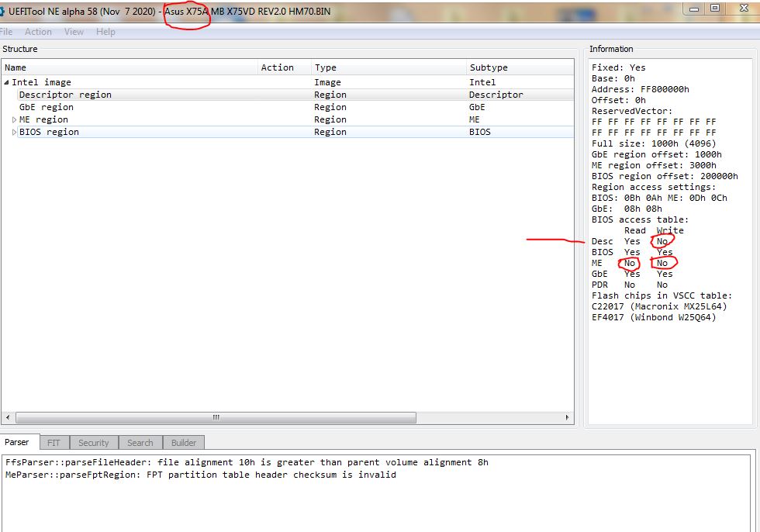Click the Action column header

284,67
